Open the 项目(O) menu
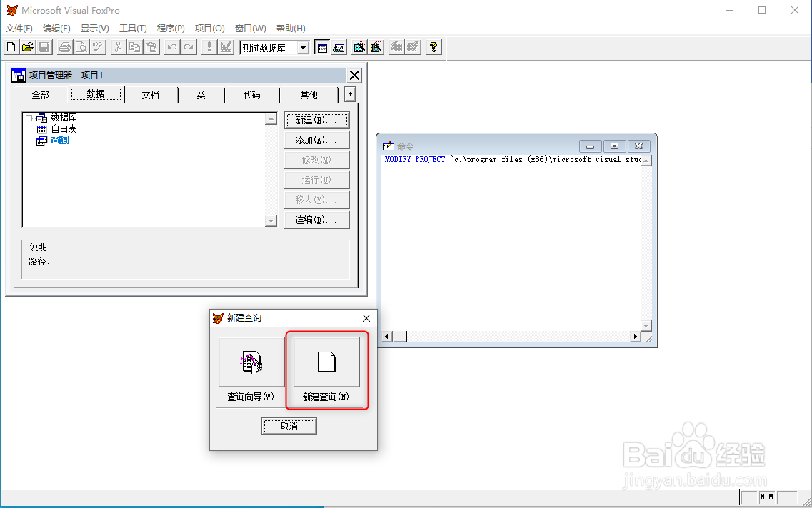The width and height of the screenshot is (812, 508). coord(210,29)
